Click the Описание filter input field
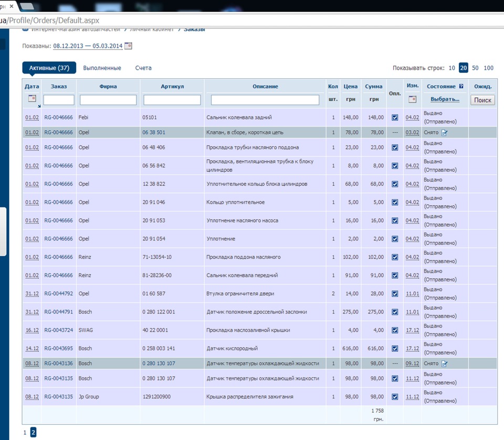Screen dimensions: 504x440 265,100
